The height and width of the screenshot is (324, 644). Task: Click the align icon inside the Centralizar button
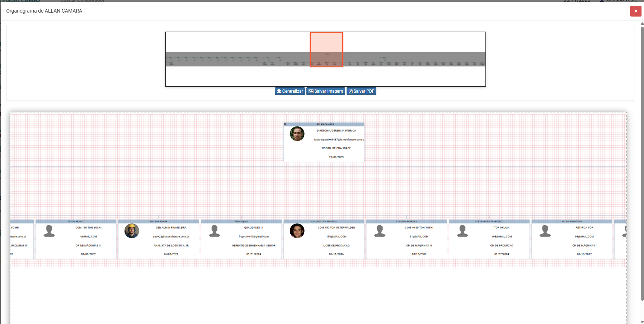pyautogui.click(x=279, y=91)
